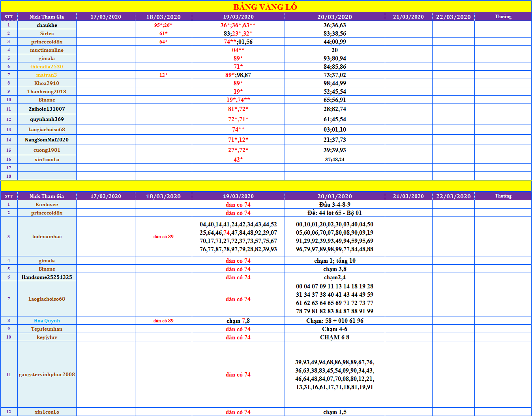The width and height of the screenshot is (532, 416).
Task: Open the chaukhe user profile
Action: point(47,25)
